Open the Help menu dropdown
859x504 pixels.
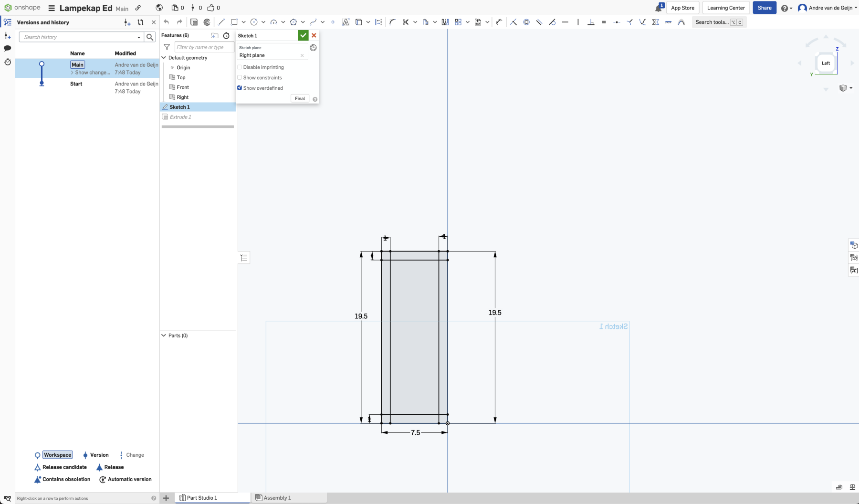[786, 8]
